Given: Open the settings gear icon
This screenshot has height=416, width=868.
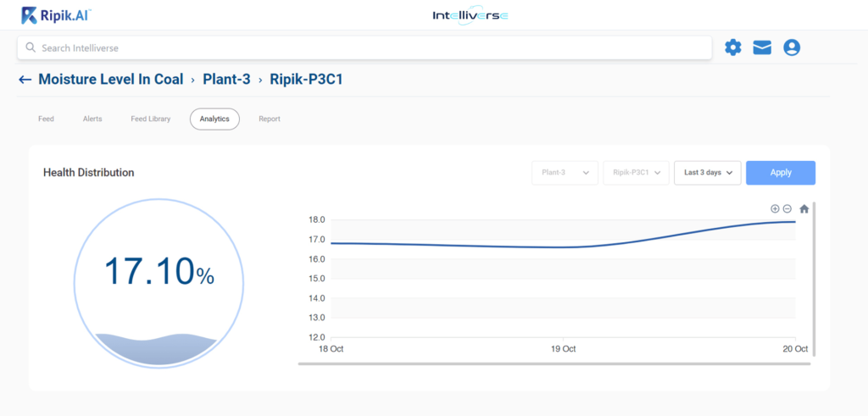Looking at the screenshot, I should 732,47.
